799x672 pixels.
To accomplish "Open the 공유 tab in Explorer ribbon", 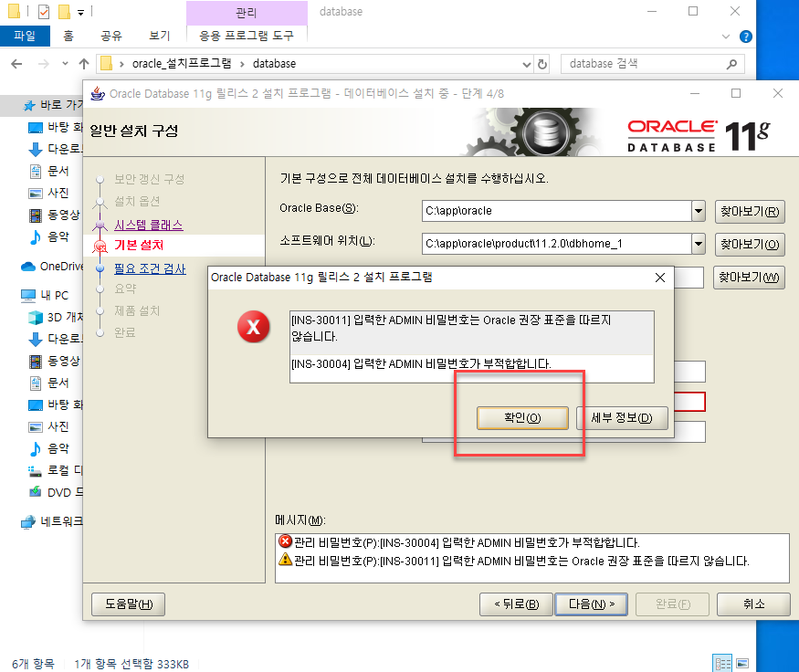I will coord(111,36).
